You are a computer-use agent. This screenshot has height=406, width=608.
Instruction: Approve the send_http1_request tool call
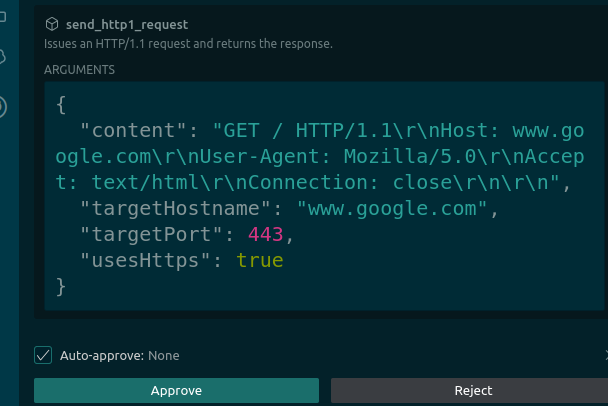(176, 390)
